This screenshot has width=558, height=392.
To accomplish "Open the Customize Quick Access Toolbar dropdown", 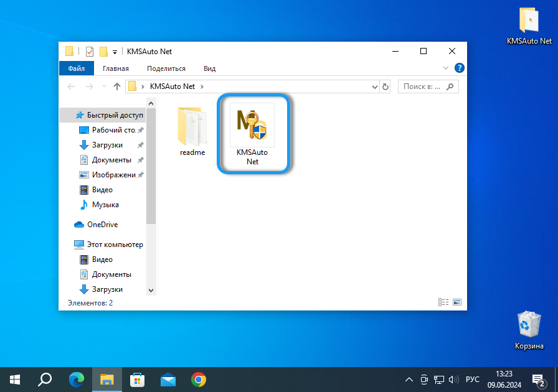I will (x=115, y=52).
